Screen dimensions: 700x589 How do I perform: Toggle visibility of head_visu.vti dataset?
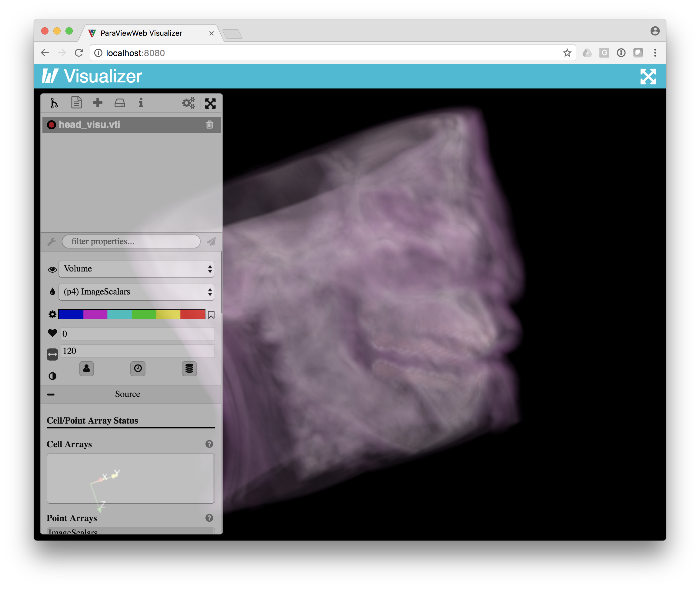[x=52, y=125]
